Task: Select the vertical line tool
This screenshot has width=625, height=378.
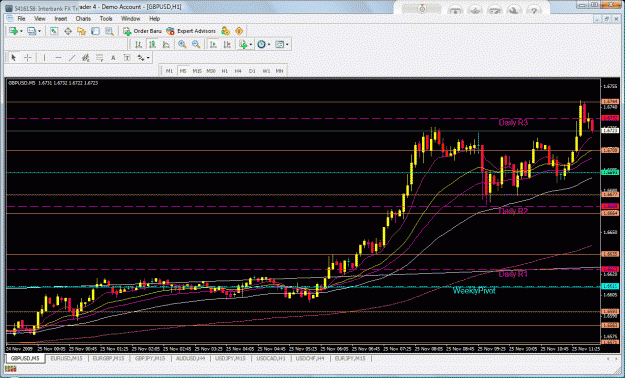Action: 44,58
